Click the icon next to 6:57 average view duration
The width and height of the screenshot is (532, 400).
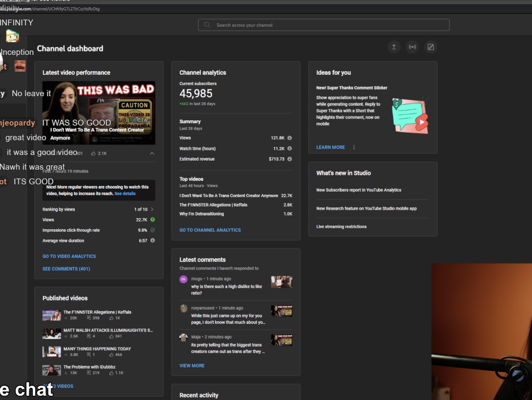pos(152,240)
